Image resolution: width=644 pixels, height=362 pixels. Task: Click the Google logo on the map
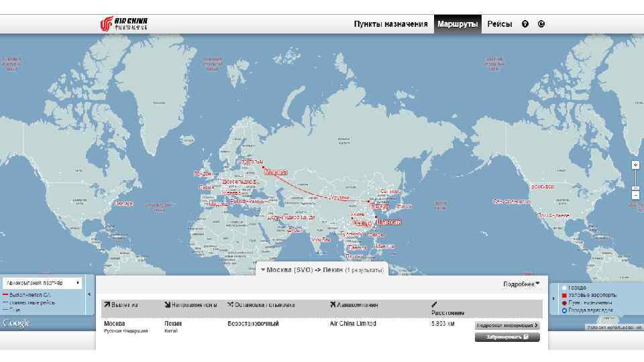coord(16,323)
